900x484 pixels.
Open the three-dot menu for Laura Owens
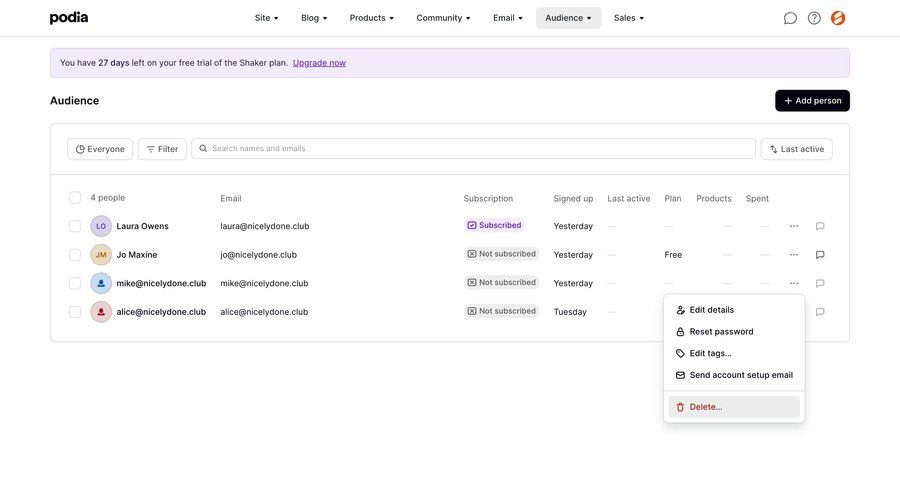pos(794,226)
